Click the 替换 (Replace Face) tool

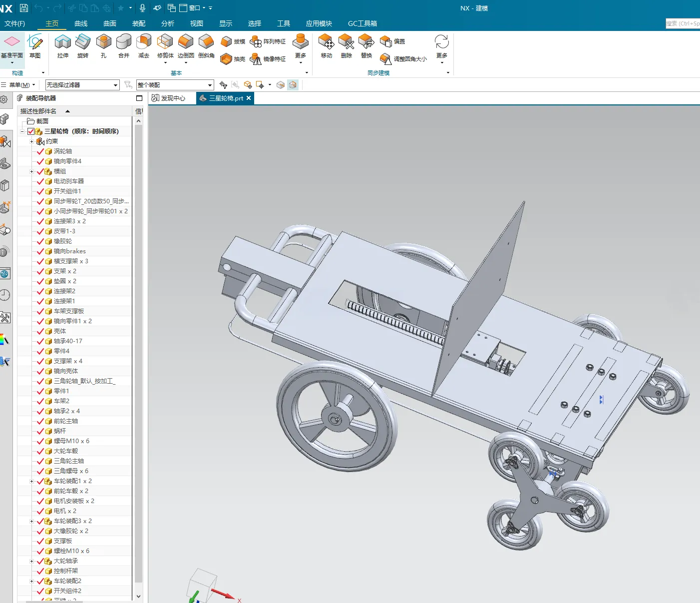pos(366,46)
